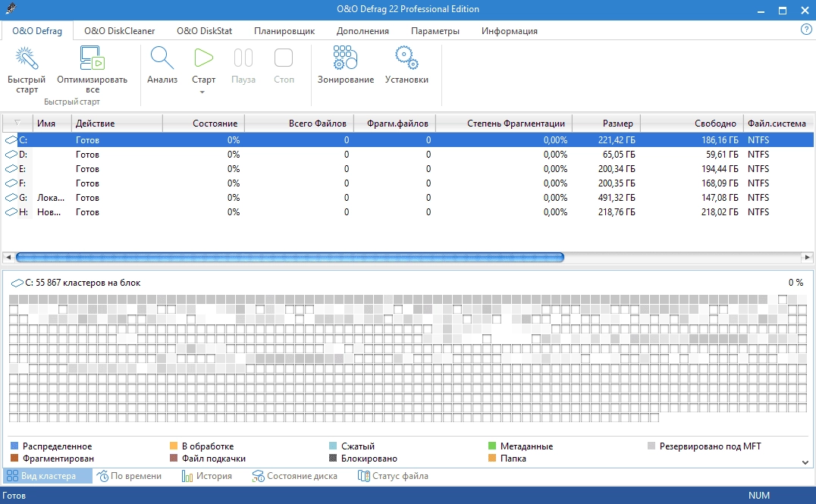Click drive icon for H: row
The height and width of the screenshot is (504, 816).
pyautogui.click(x=11, y=212)
